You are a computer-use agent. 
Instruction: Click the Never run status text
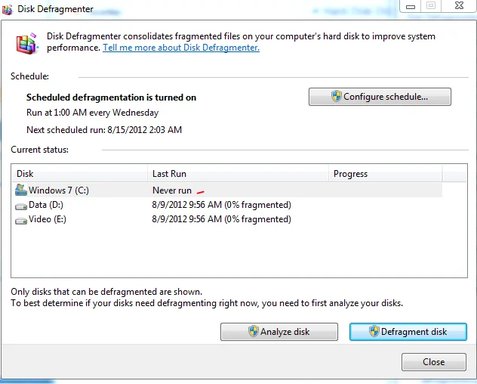(172, 190)
